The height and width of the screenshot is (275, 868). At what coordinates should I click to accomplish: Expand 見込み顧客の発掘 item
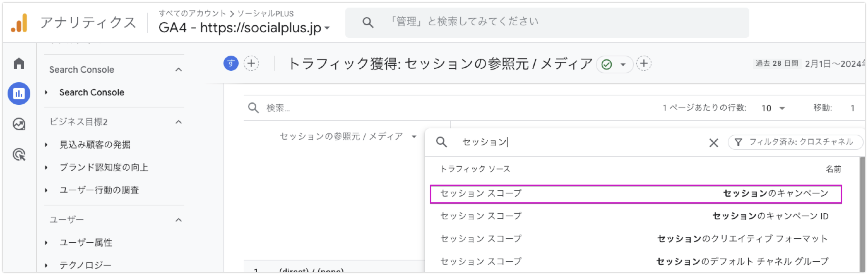click(x=46, y=145)
